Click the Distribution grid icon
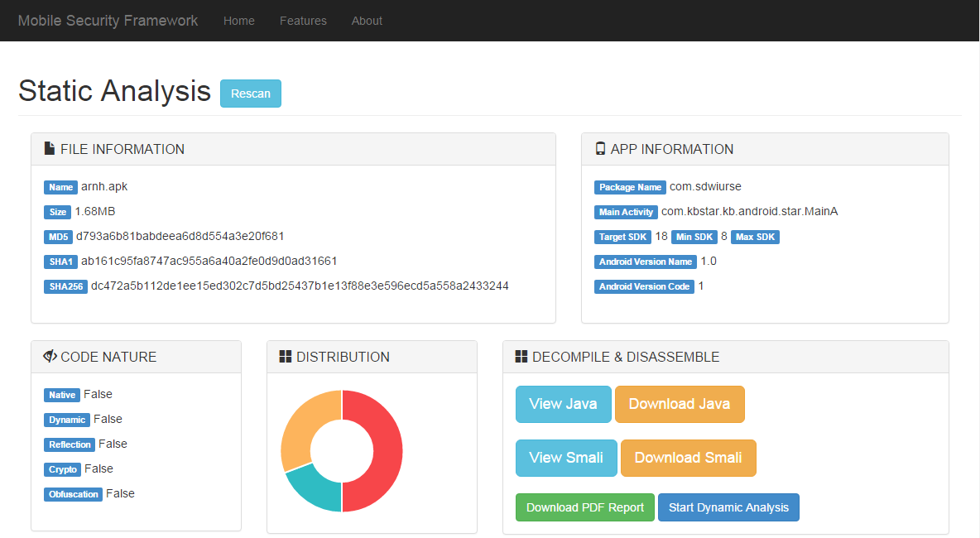Viewport: 980px width, 538px height. [x=285, y=356]
